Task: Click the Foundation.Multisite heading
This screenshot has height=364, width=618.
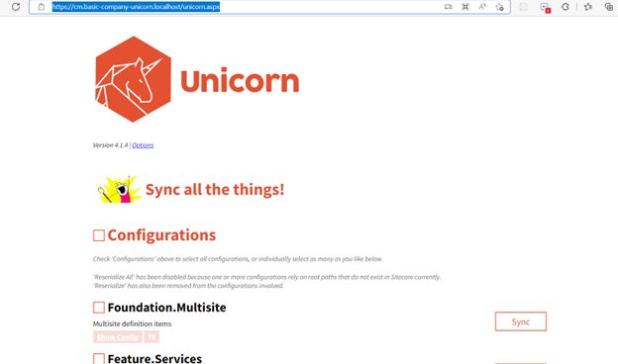Action: pos(166,308)
